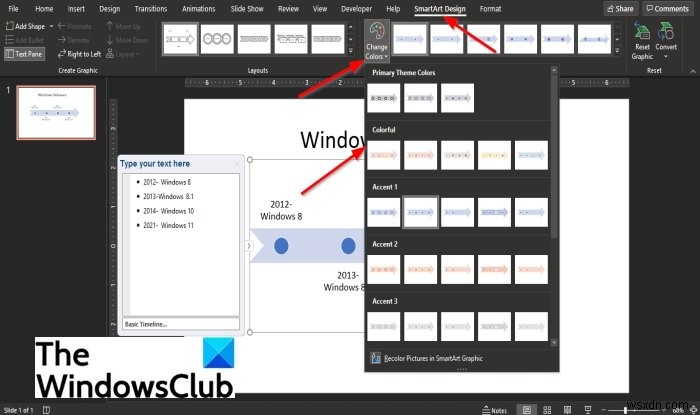This screenshot has height=415, width=700.
Task: Select the highlighted second Accent 1 option
Action: [421, 212]
